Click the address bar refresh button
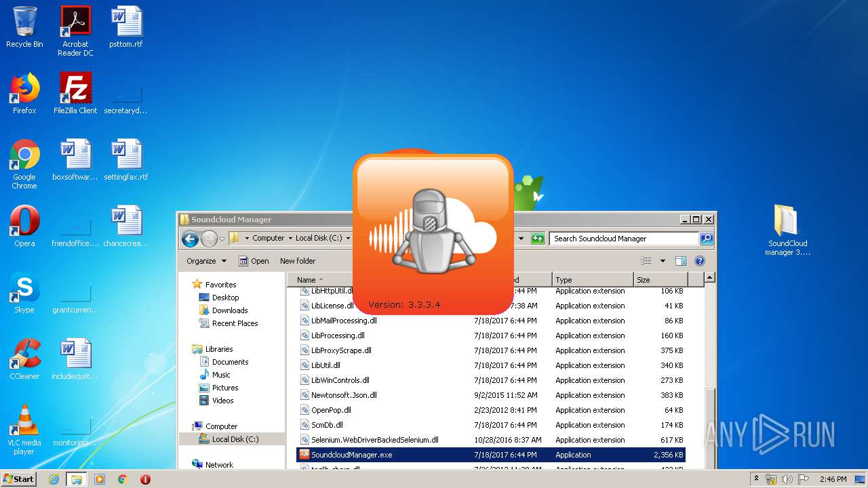This screenshot has height=488, width=868. [x=538, y=239]
